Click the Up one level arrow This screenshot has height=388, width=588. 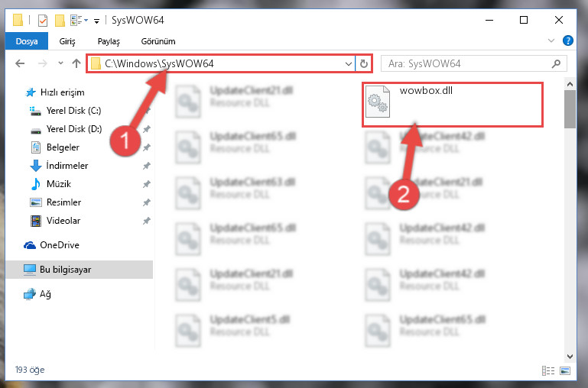point(76,63)
